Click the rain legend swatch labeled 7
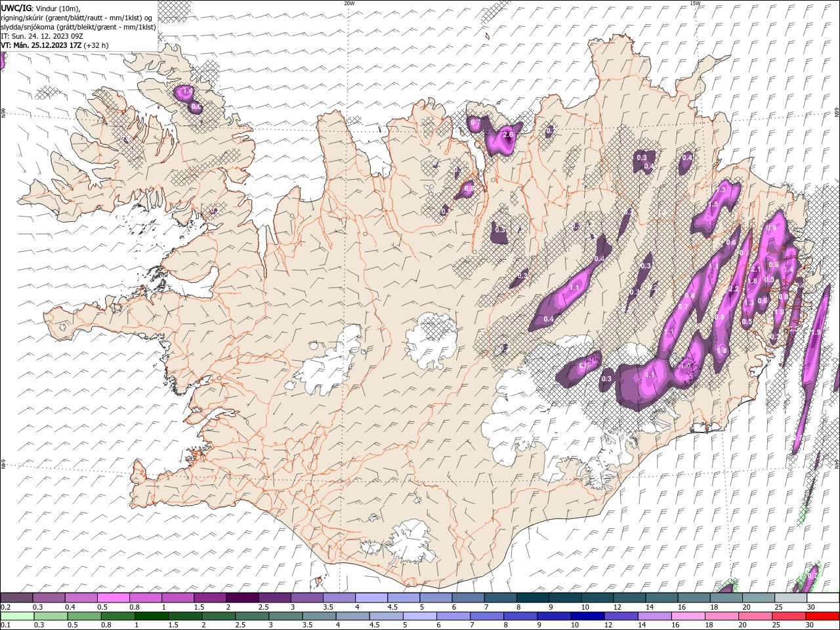 tap(486, 616)
